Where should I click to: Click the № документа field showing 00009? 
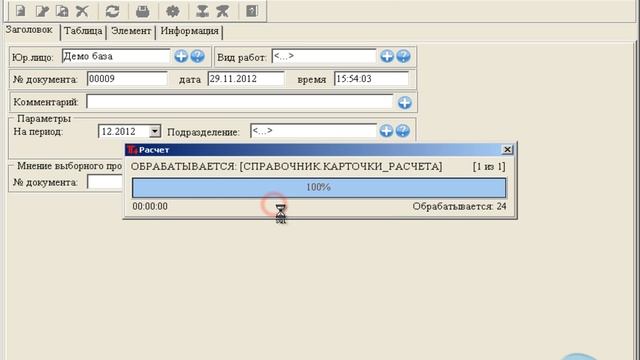127,79
